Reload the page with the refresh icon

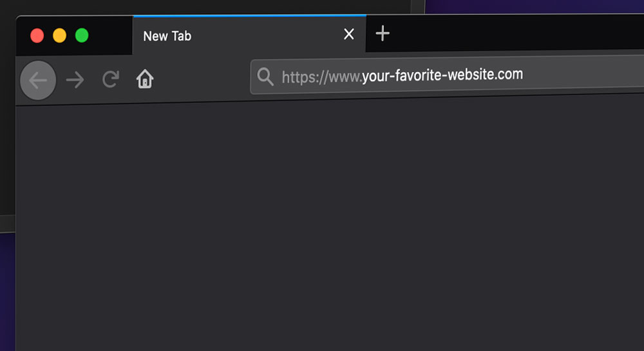(111, 79)
